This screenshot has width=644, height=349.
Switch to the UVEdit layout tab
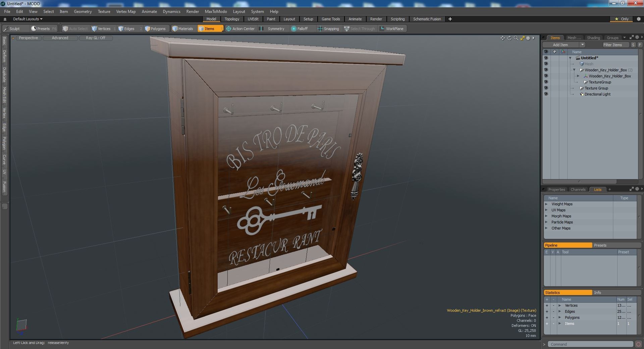pyautogui.click(x=253, y=19)
